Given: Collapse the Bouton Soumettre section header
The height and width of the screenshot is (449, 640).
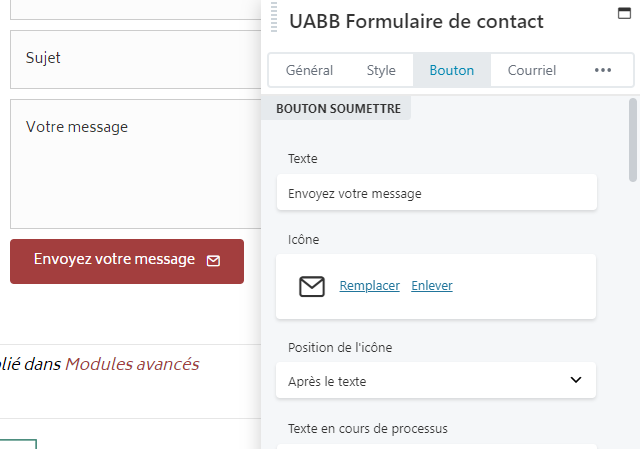Looking at the screenshot, I should 338,108.
